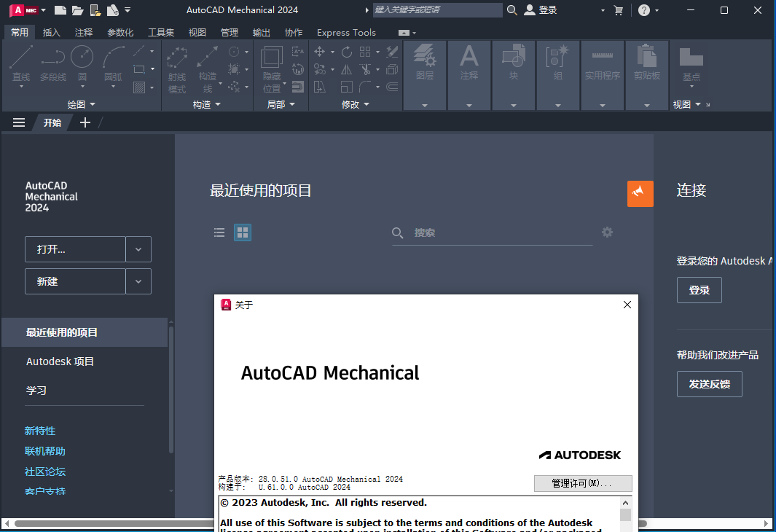Image resolution: width=776 pixels, height=532 pixels.
Task: Switch recent items to grid view
Action: (x=243, y=232)
